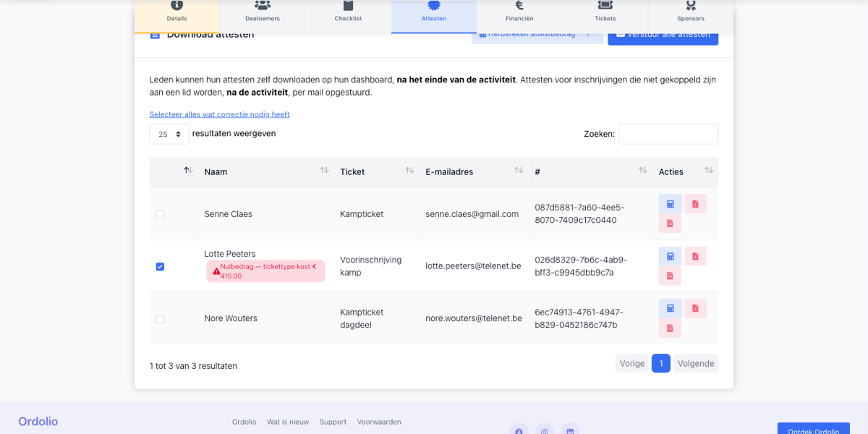Click calculator icon in Nore Wouters row
Image resolution: width=868 pixels, height=434 pixels.
(x=670, y=308)
